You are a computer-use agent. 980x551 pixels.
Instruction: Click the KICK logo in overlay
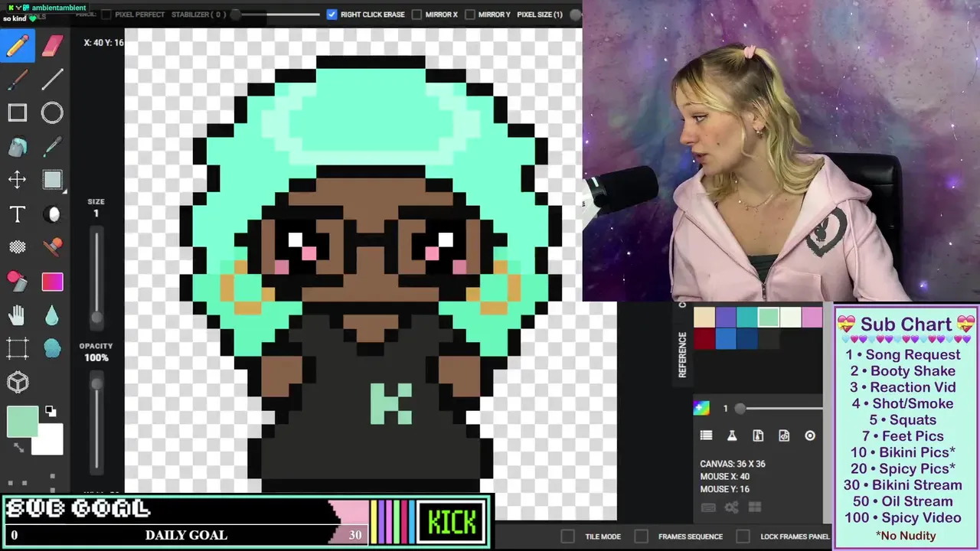[452, 522]
